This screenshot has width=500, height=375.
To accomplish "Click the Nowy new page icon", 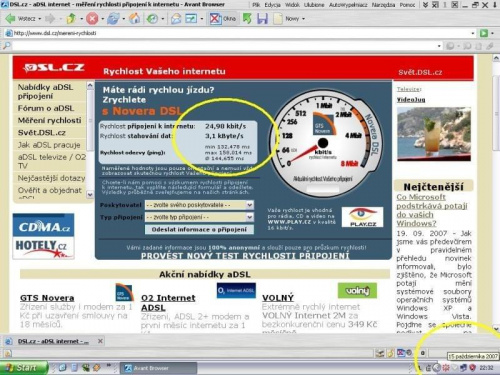I will tap(278, 19).
